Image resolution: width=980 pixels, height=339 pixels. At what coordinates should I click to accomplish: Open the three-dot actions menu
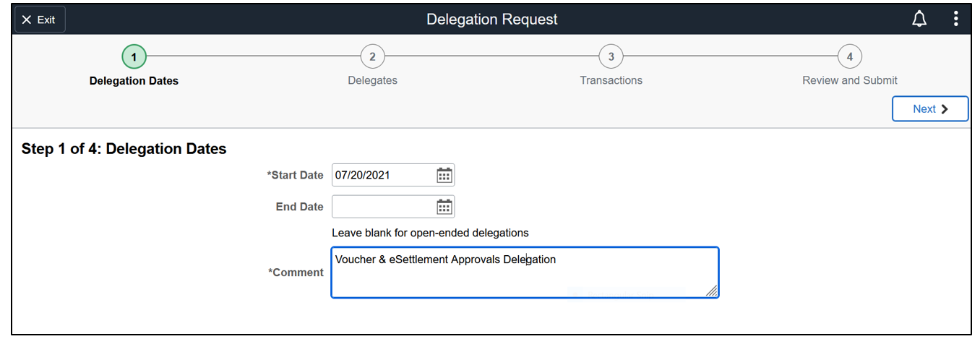pyautogui.click(x=955, y=20)
